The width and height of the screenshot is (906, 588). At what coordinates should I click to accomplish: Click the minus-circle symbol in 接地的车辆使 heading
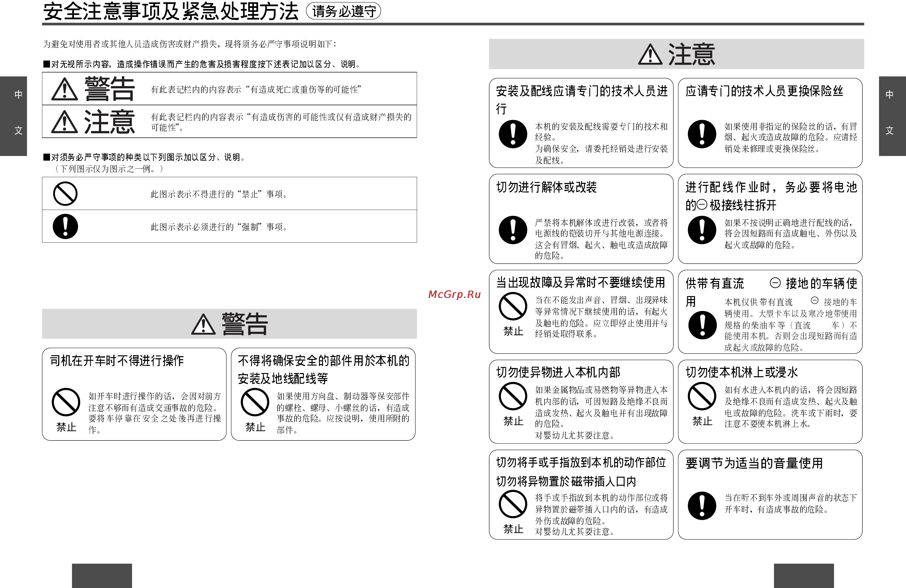coord(775,283)
